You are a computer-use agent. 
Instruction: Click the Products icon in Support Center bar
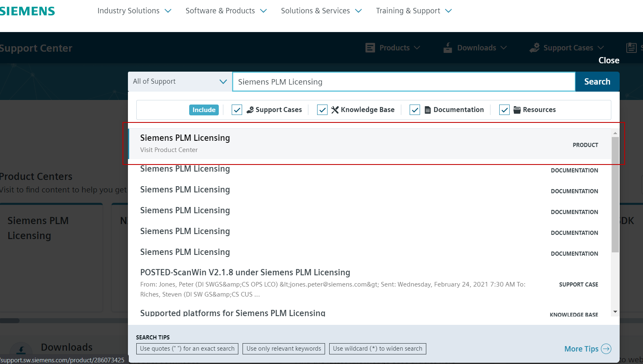click(370, 47)
